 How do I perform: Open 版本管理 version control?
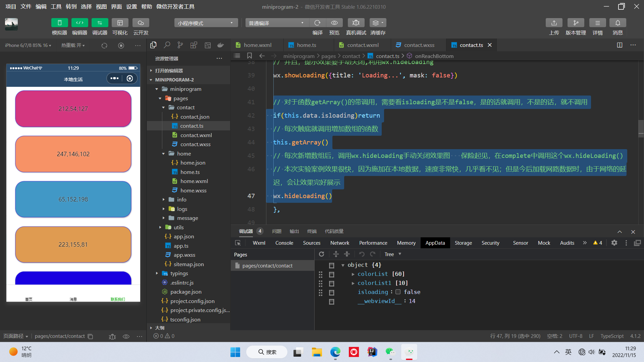coord(576,23)
